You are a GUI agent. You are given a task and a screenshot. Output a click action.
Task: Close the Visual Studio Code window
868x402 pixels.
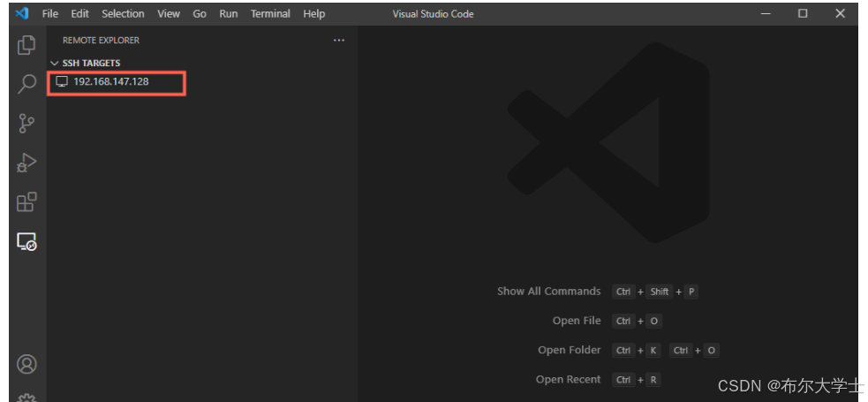click(841, 14)
